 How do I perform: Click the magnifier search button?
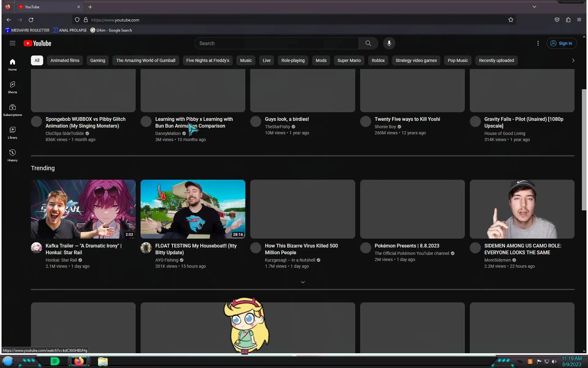(368, 43)
